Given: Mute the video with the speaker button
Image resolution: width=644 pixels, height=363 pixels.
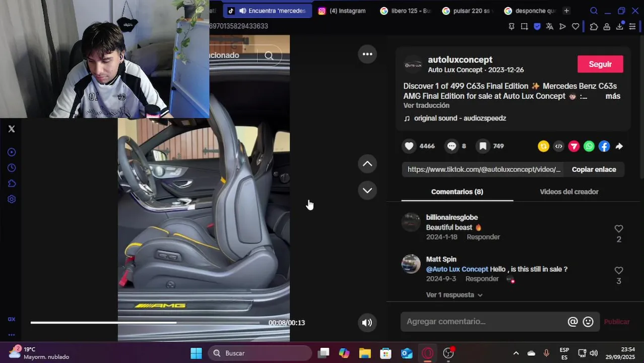Looking at the screenshot, I should (367, 323).
